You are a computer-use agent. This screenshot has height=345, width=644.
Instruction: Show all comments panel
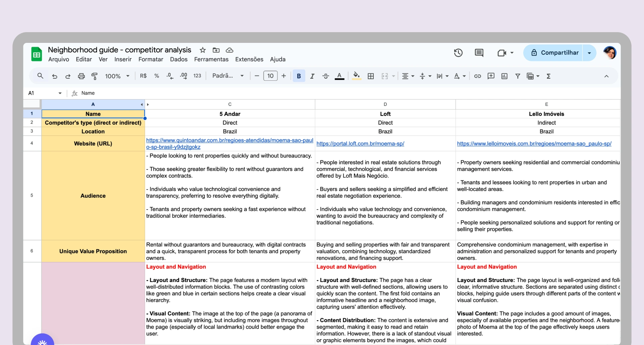coord(479,53)
